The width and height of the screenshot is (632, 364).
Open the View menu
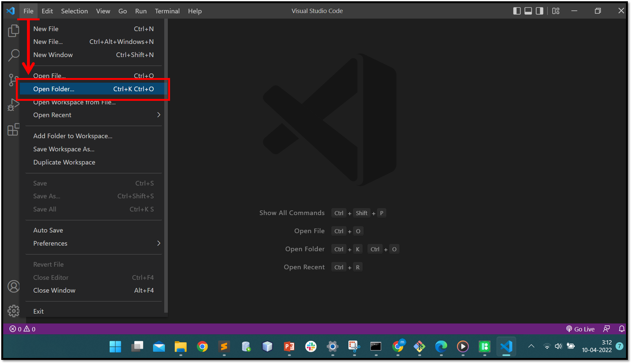click(x=103, y=11)
